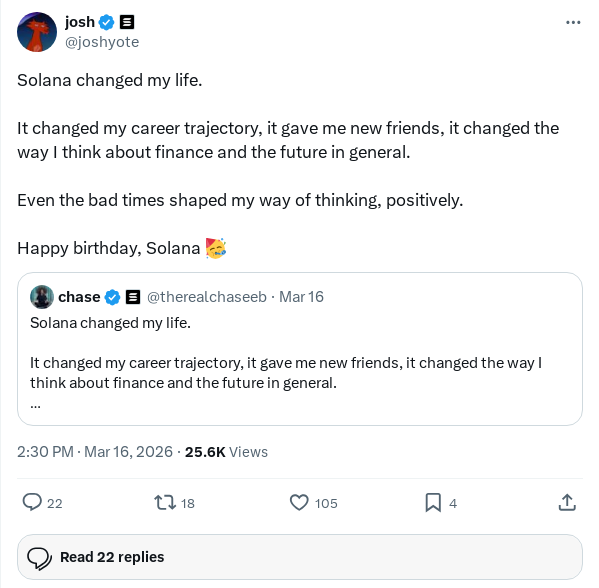Click the share upload icon
This screenshot has height=588, width=599.
point(567,502)
